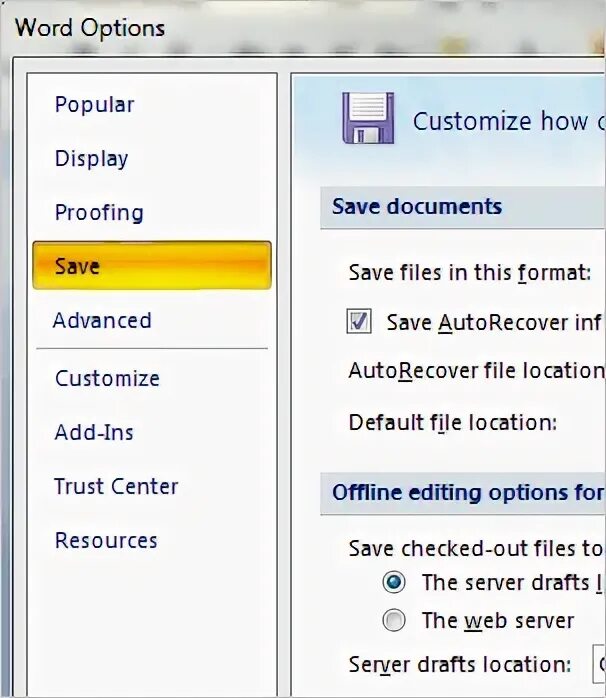This screenshot has width=606, height=698.
Task: Click the Word Options title text
Action: 90,28
